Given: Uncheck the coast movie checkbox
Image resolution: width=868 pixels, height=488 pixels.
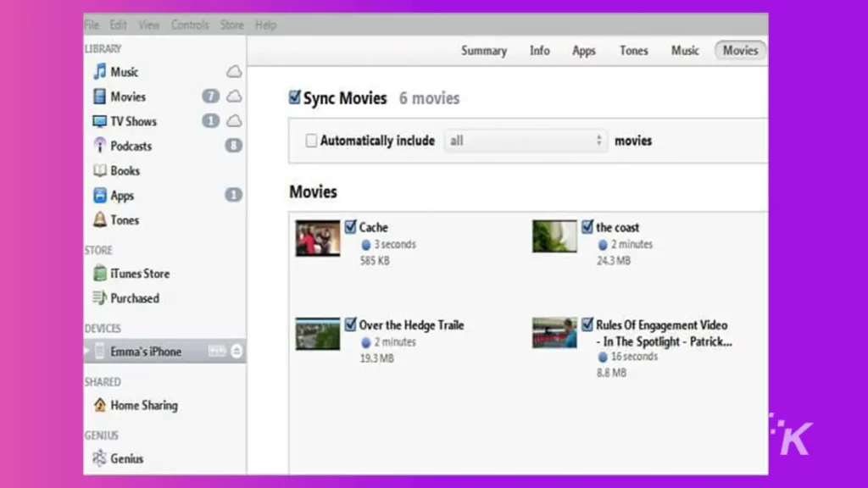Looking at the screenshot, I should [x=587, y=227].
